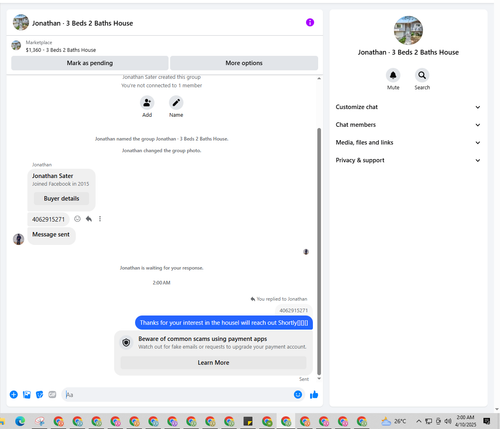
Task: Choose a sticker icon in composer
Action: tap(39, 395)
